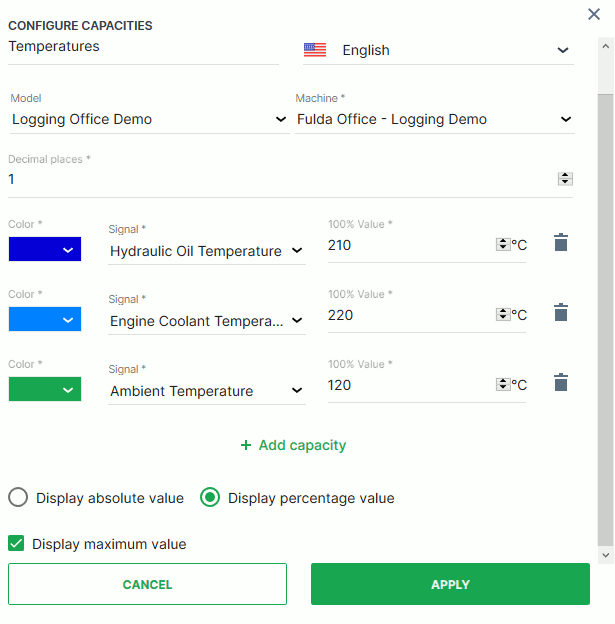Click the Decimal places stepper arrows
This screenshot has width=615, height=624.
(x=565, y=179)
